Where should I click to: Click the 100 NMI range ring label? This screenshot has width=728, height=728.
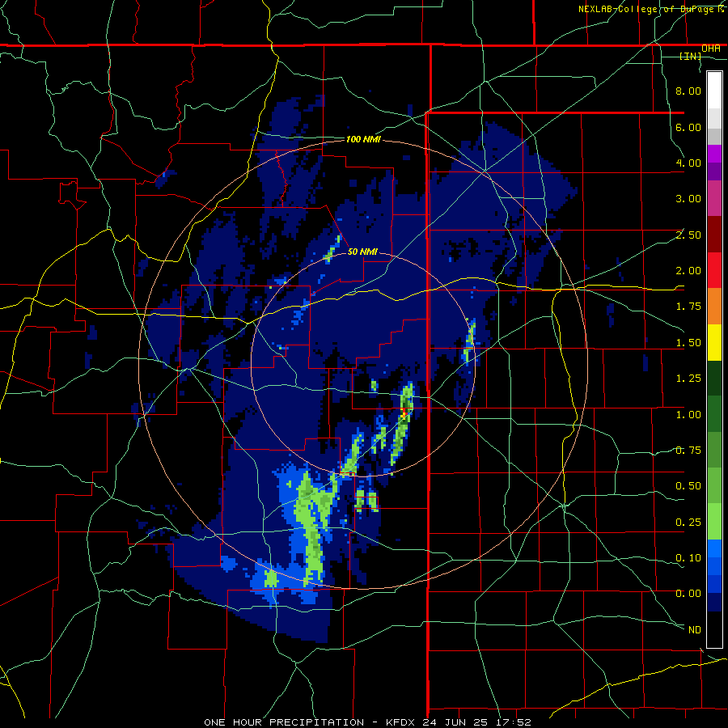[x=363, y=139]
